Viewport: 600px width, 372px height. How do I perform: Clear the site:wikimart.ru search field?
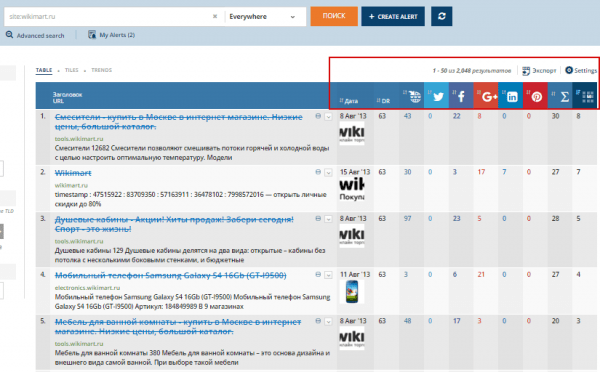coord(215,16)
